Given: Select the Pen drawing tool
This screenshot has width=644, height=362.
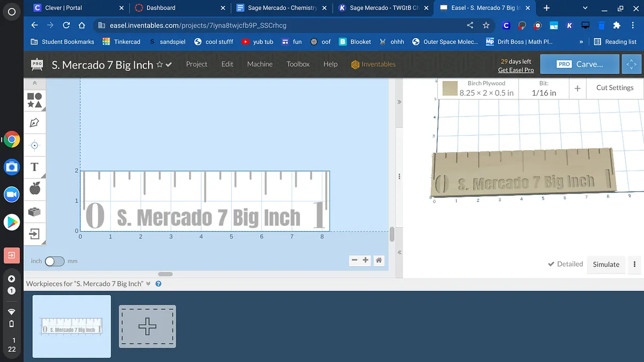Looking at the screenshot, I should click(34, 123).
